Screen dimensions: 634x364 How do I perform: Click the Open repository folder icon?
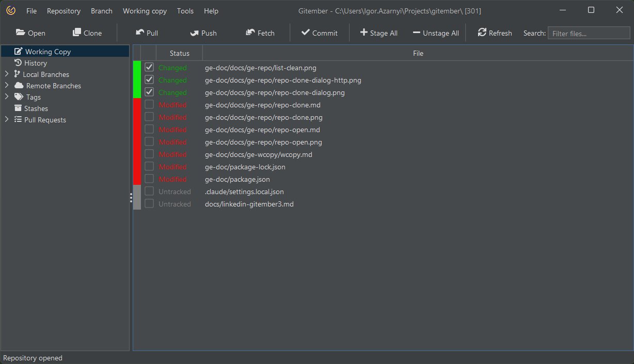(x=21, y=33)
